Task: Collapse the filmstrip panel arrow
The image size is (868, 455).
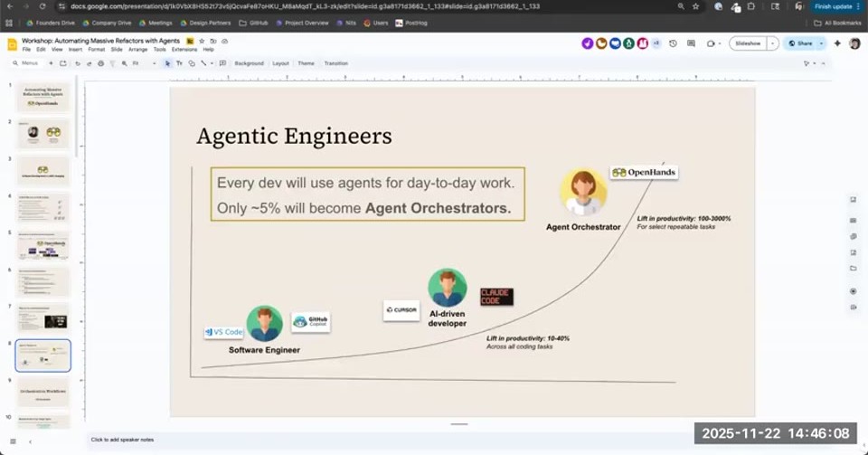Action: (30, 441)
